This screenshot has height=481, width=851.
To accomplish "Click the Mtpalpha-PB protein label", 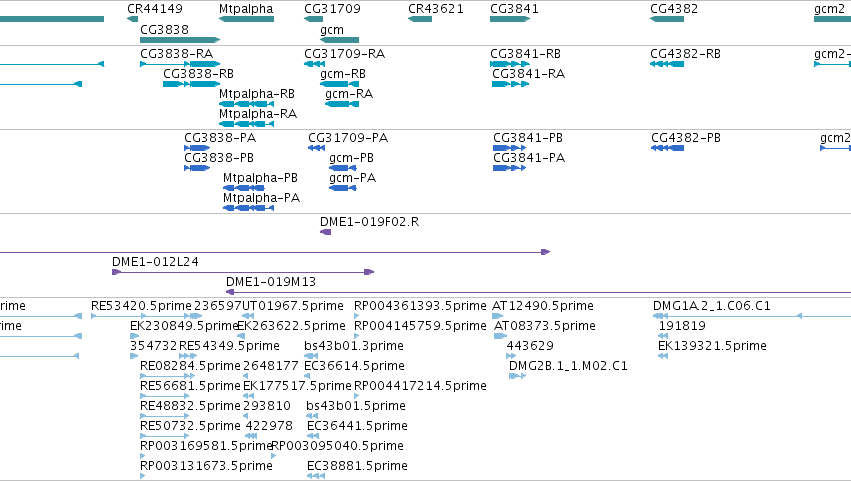I will click(261, 178).
